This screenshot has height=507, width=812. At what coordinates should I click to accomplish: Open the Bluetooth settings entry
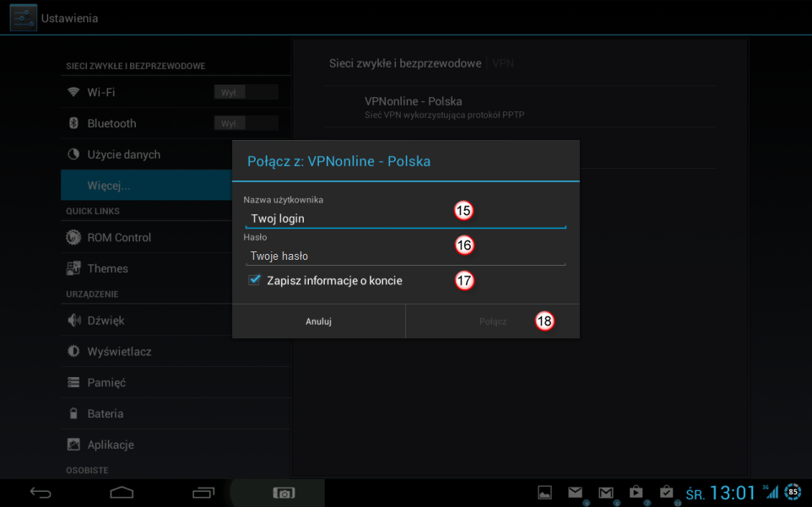pyautogui.click(x=176, y=123)
